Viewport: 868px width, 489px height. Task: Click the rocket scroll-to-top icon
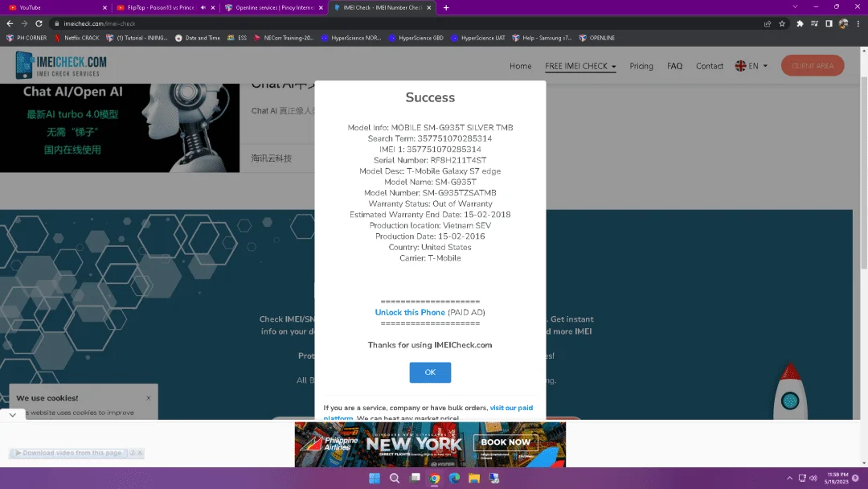pos(790,390)
